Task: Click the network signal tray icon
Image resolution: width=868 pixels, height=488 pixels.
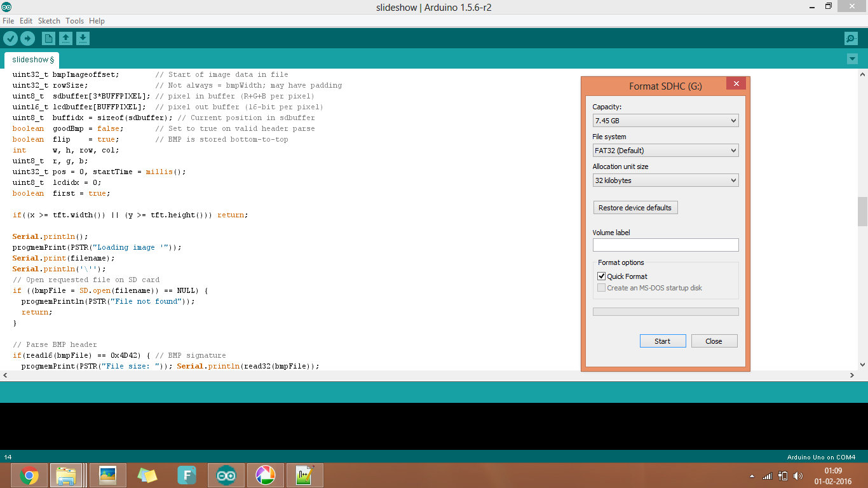Action: 768,476
